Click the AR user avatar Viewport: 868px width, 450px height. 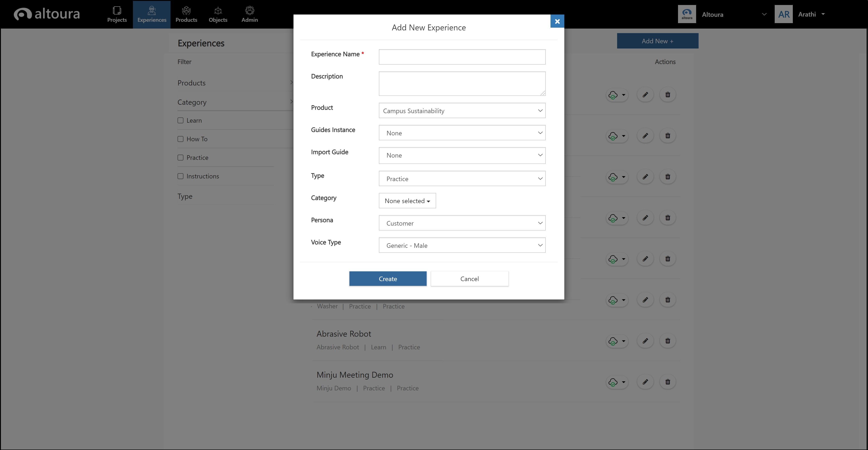point(784,14)
